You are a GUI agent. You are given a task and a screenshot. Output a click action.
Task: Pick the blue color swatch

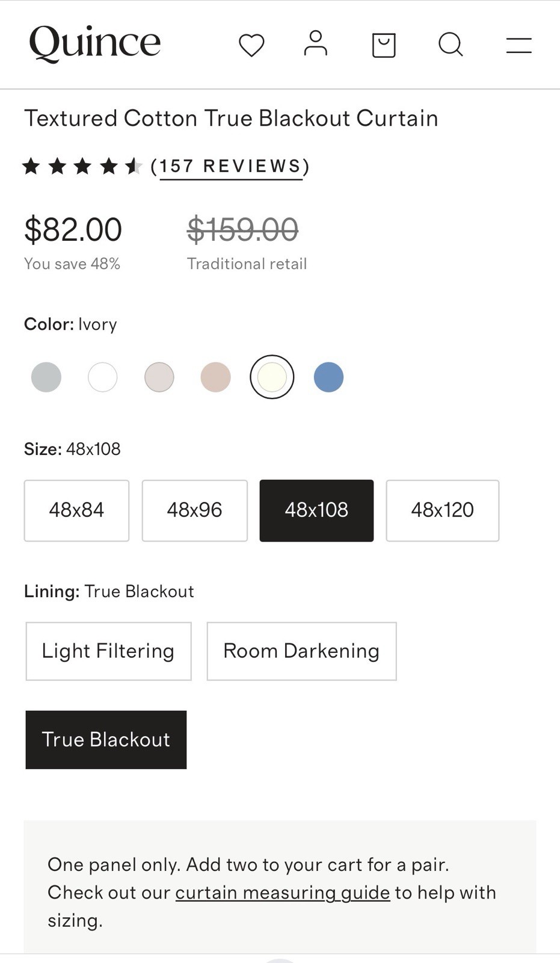click(328, 377)
